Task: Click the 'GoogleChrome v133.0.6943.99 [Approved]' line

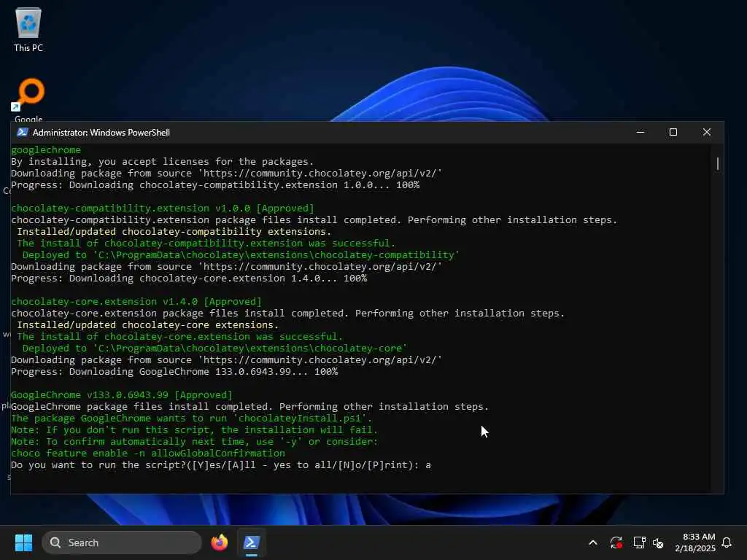Action: coord(122,394)
